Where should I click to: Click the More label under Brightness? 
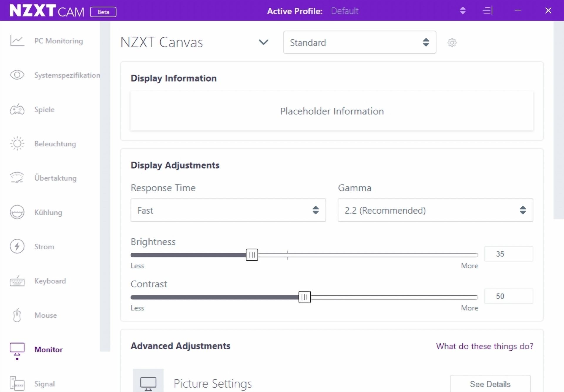(x=469, y=266)
